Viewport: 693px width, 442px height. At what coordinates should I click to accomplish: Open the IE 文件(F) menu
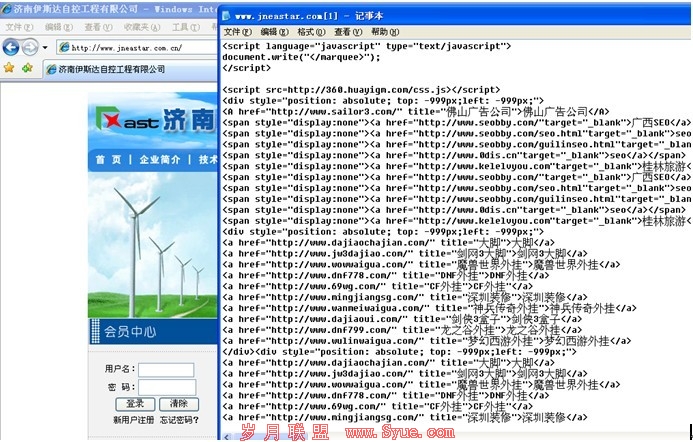tap(19, 27)
